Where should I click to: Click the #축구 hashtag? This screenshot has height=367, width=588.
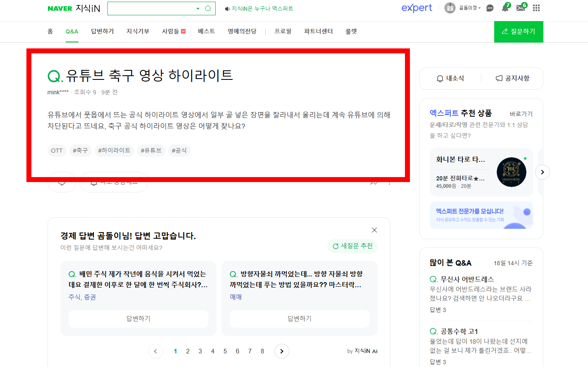pyautogui.click(x=80, y=151)
